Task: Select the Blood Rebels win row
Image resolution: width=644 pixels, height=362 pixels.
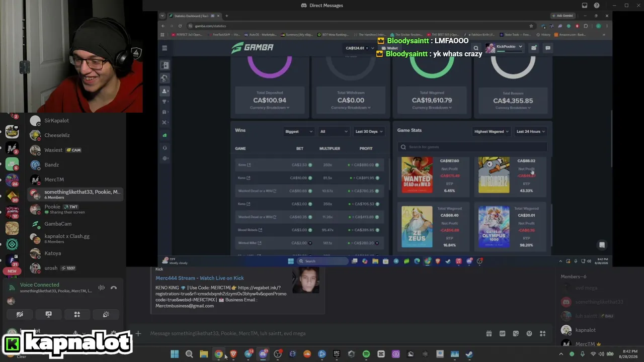Action: [309, 230]
